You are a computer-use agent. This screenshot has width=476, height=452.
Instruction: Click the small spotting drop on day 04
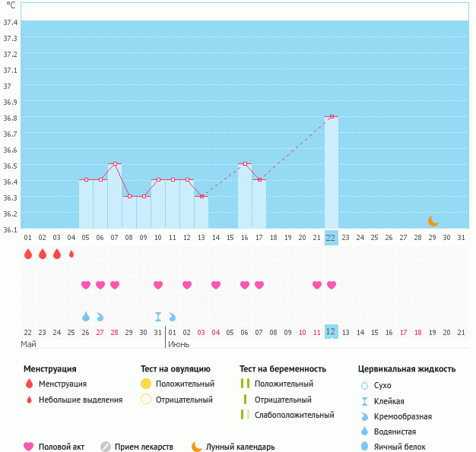coord(71,254)
